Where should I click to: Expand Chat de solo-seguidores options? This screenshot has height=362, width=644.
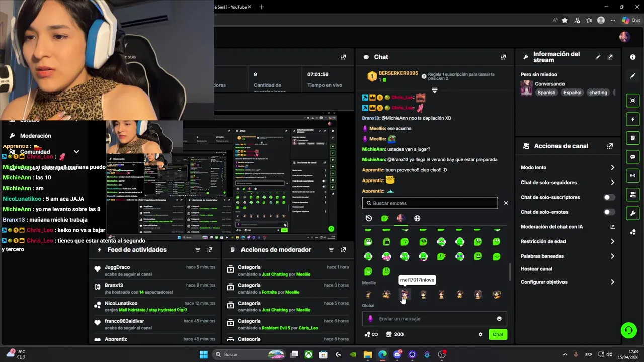click(x=612, y=183)
